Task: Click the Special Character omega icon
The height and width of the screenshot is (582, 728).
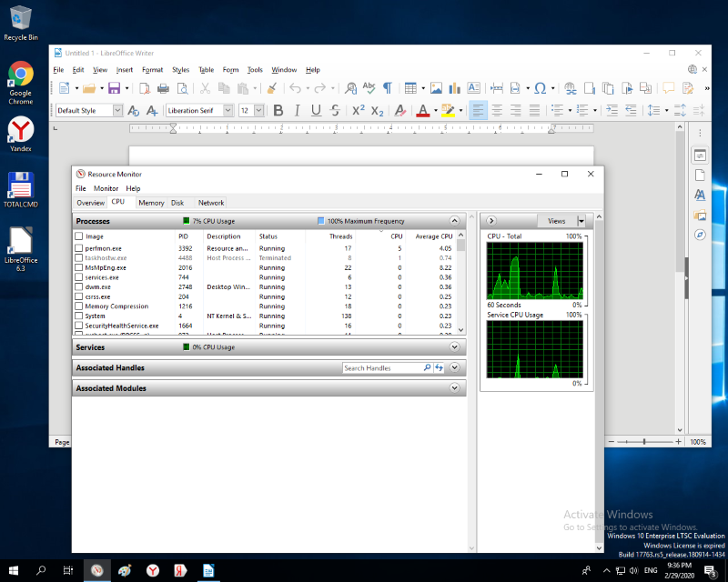Action: pyautogui.click(x=540, y=87)
